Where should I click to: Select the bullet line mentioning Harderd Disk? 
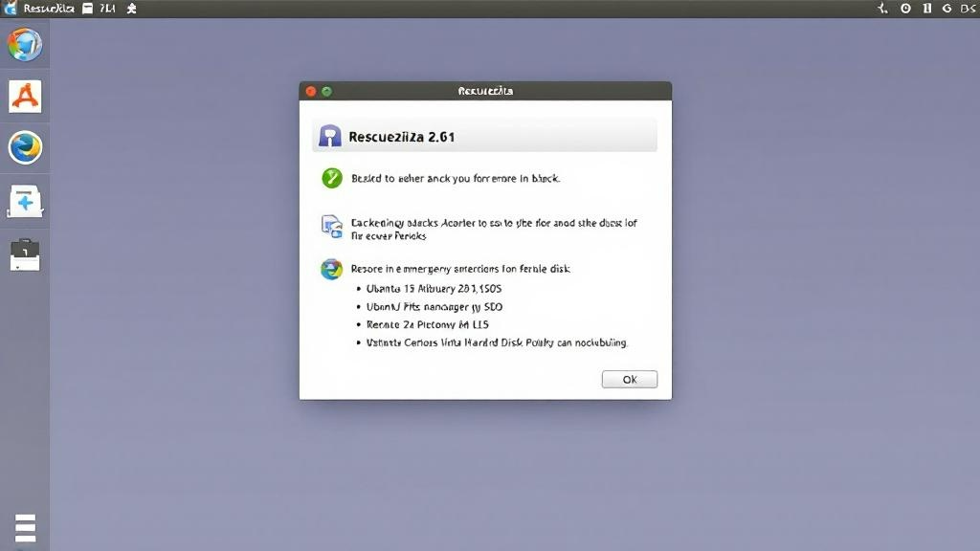click(x=497, y=343)
